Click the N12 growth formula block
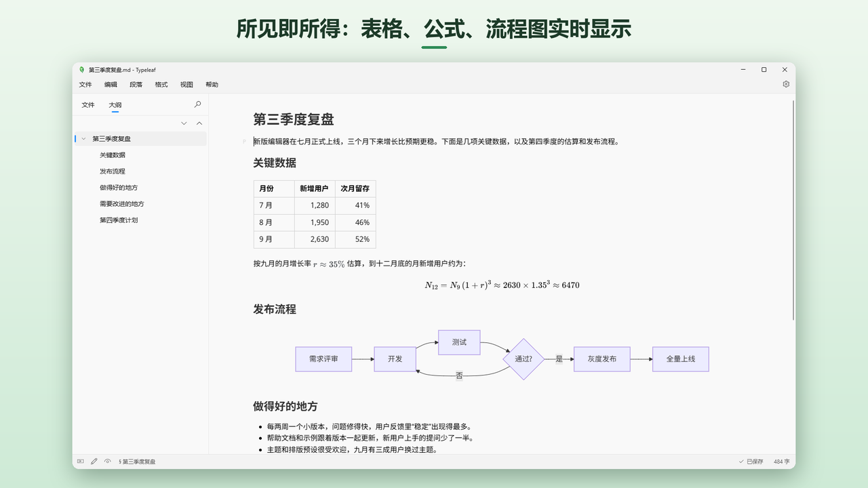The image size is (868, 488). 502,285
